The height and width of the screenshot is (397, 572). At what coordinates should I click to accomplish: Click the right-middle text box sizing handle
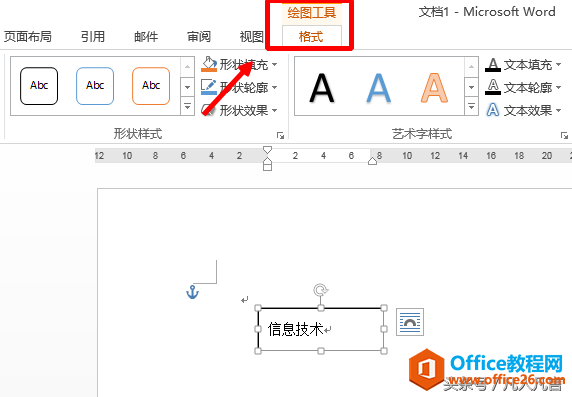(384, 329)
